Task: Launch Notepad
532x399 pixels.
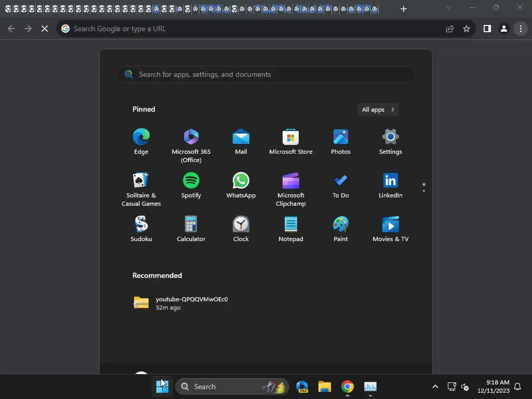Action: [291, 229]
